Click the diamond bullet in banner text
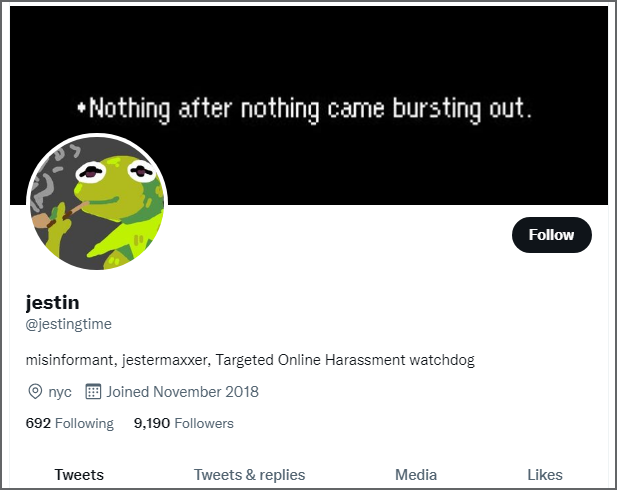The height and width of the screenshot is (490, 617). pos(81,107)
